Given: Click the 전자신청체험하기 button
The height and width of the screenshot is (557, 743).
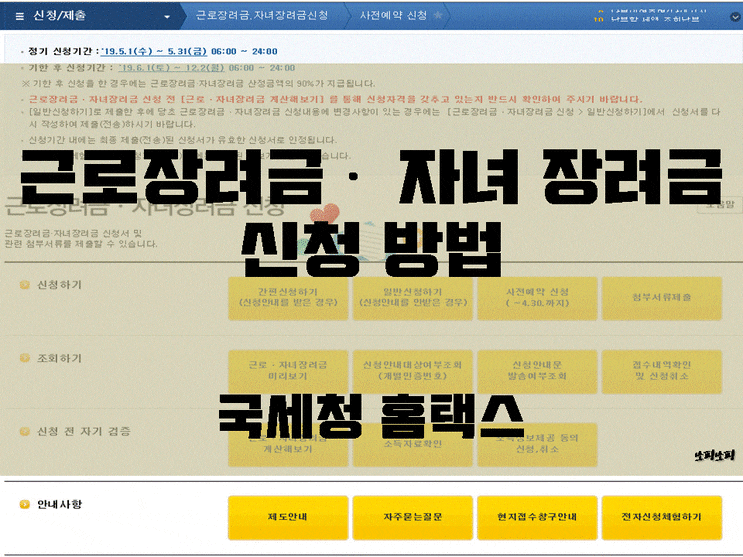Looking at the screenshot, I should [662, 517].
